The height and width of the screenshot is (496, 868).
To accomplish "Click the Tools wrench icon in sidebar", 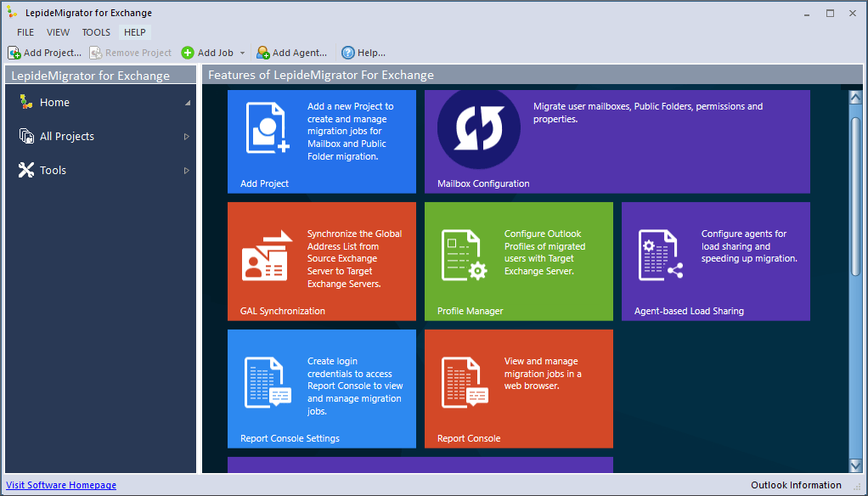I will point(26,170).
